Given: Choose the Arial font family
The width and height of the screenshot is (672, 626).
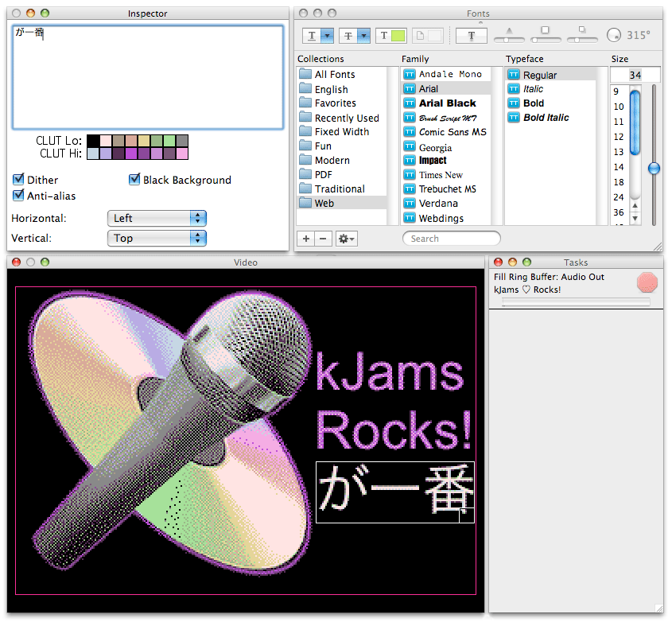Looking at the screenshot, I should click(445, 89).
